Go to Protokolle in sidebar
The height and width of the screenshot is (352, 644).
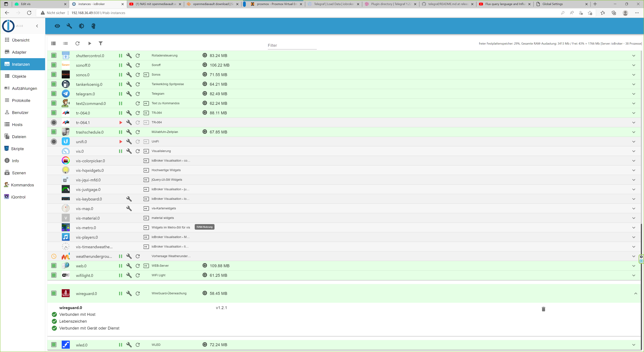pos(21,100)
